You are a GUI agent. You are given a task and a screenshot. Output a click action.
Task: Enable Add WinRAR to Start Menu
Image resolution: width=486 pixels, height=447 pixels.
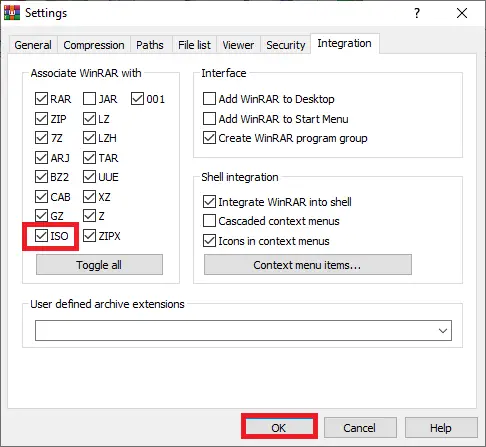[x=209, y=118]
